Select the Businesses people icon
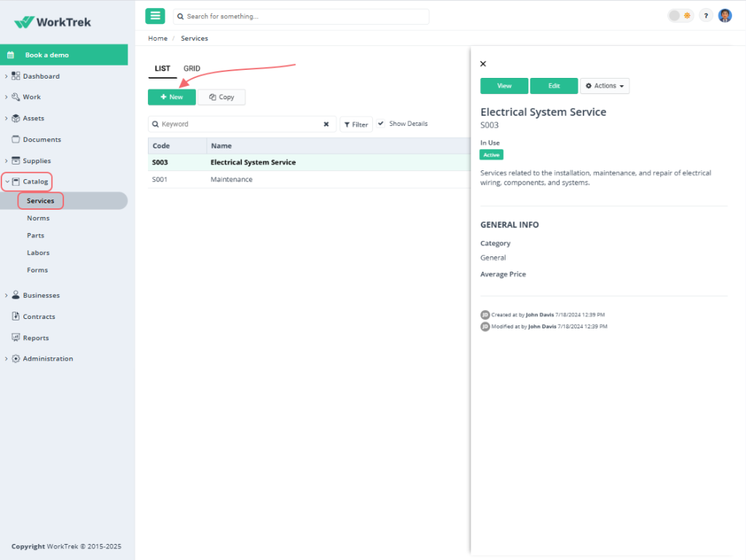The image size is (746, 560). (x=15, y=295)
